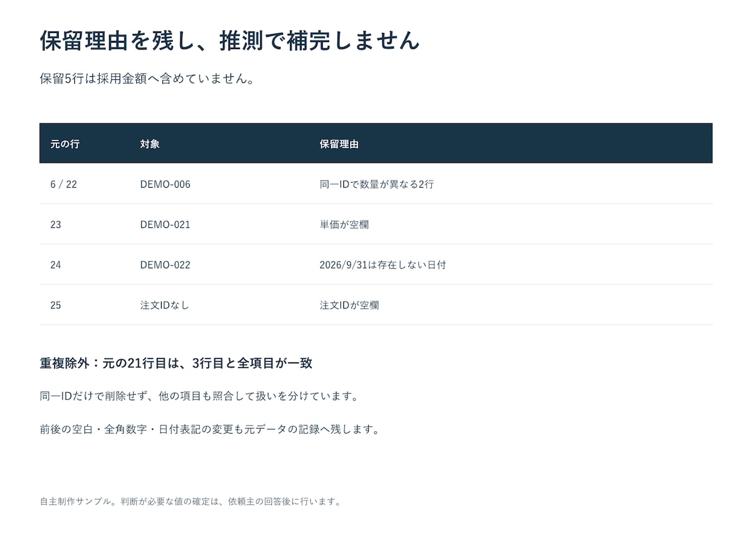Select the row number cell 24

[56, 265]
